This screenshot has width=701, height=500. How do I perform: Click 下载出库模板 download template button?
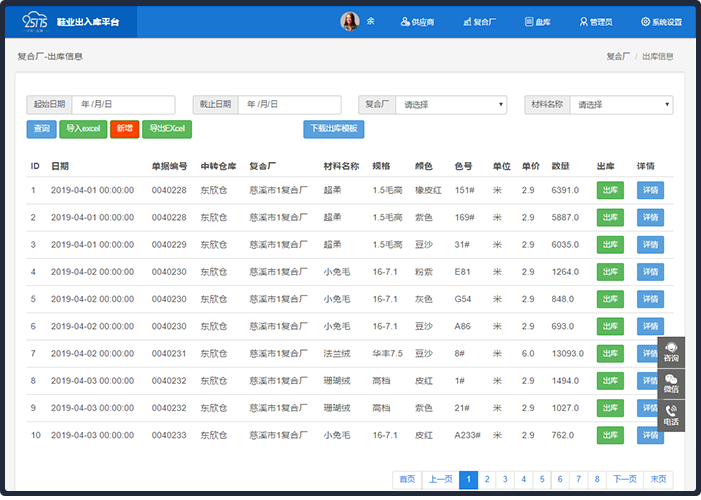coord(334,129)
